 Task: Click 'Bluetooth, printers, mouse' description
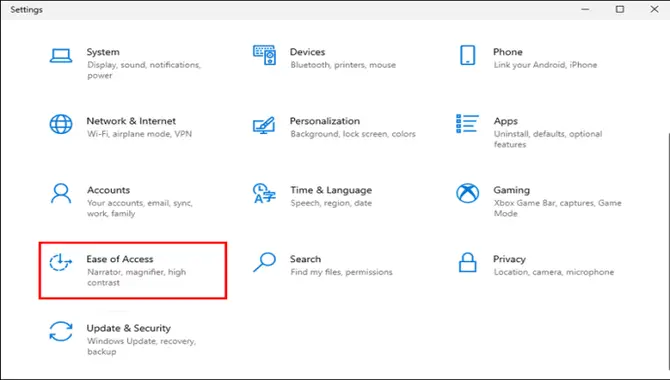click(x=343, y=65)
